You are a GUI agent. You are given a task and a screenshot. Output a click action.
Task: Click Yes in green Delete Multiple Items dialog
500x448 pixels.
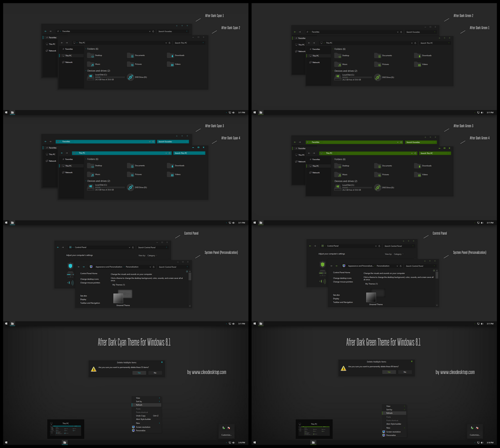(389, 372)
